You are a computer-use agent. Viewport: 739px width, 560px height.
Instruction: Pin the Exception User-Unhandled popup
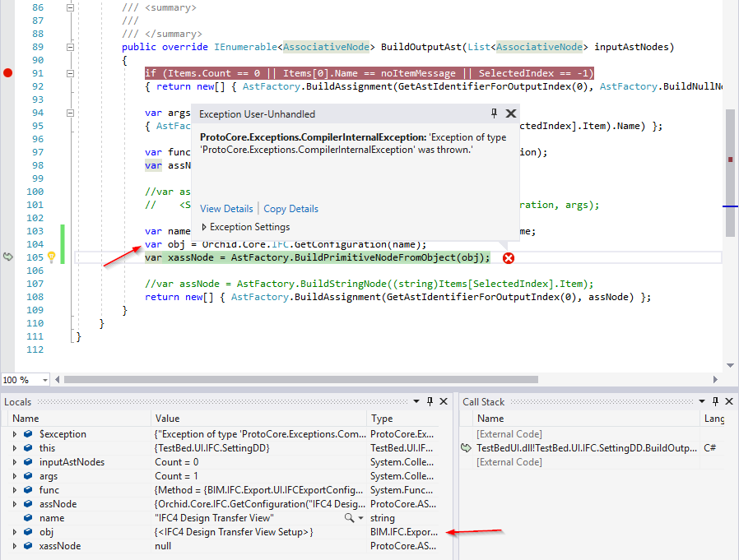[x=493, y=113]
